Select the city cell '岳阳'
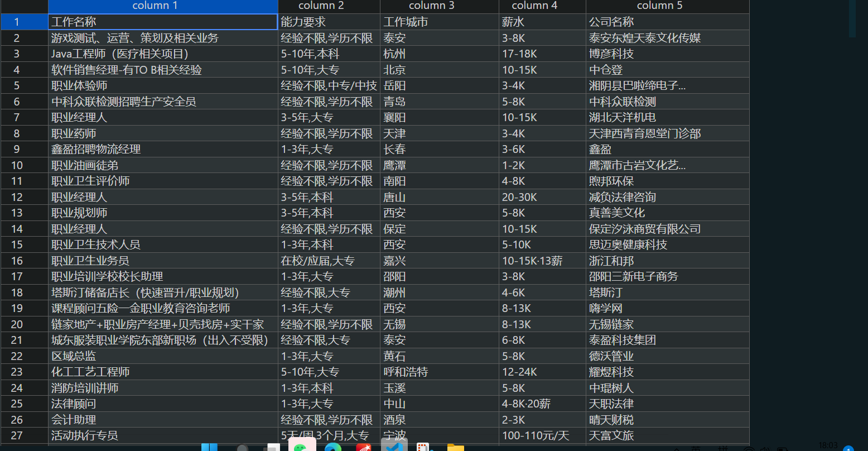The height and width of the screenshot is (451, 868). point(440,85)
